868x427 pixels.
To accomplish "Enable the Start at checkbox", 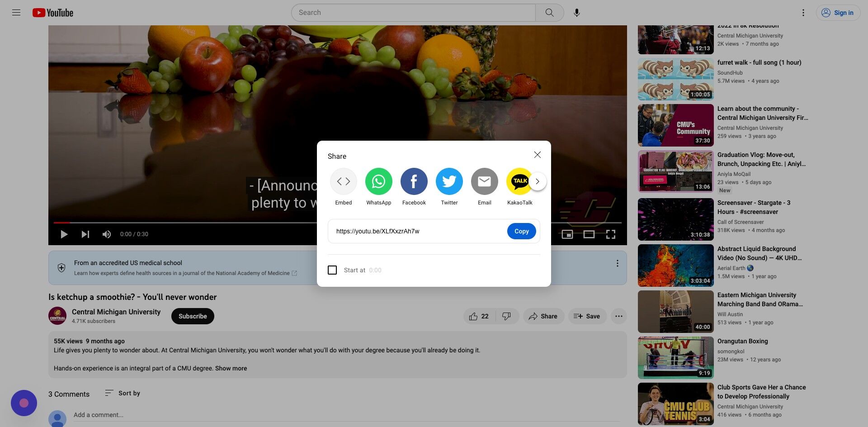I will 332,270.
